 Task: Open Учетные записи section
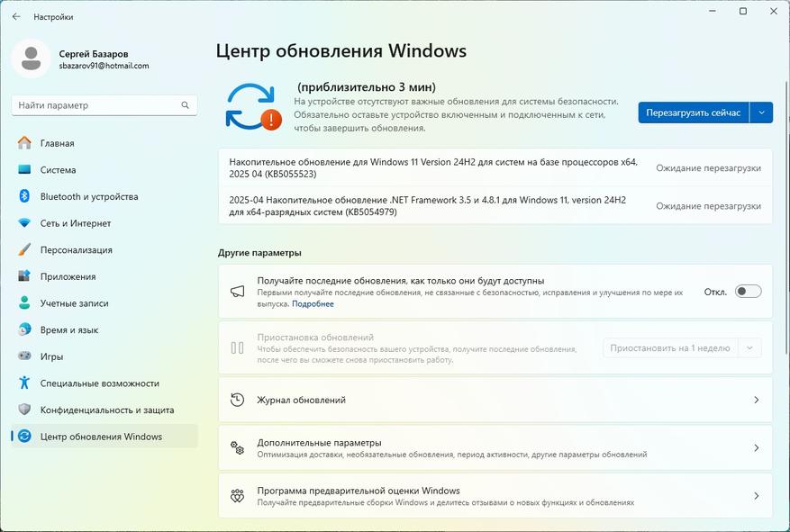coord(104,303)
